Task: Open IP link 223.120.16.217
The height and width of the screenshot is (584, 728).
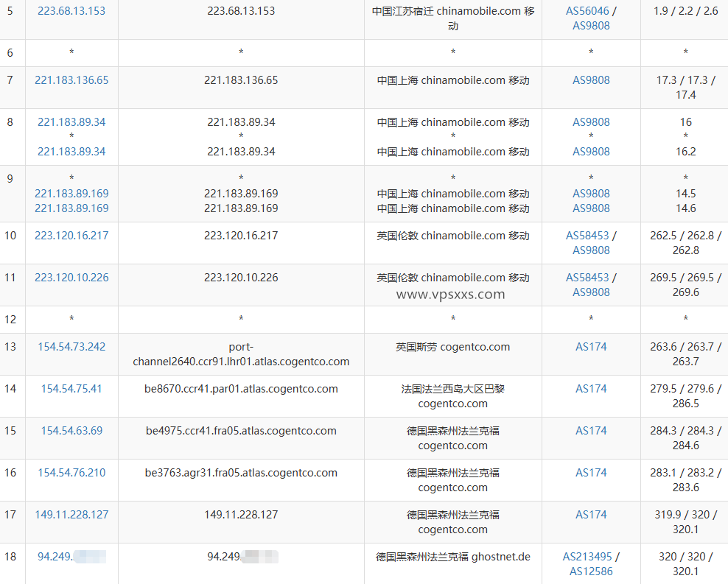Action: pyautogui.click(x=71, y=235)
